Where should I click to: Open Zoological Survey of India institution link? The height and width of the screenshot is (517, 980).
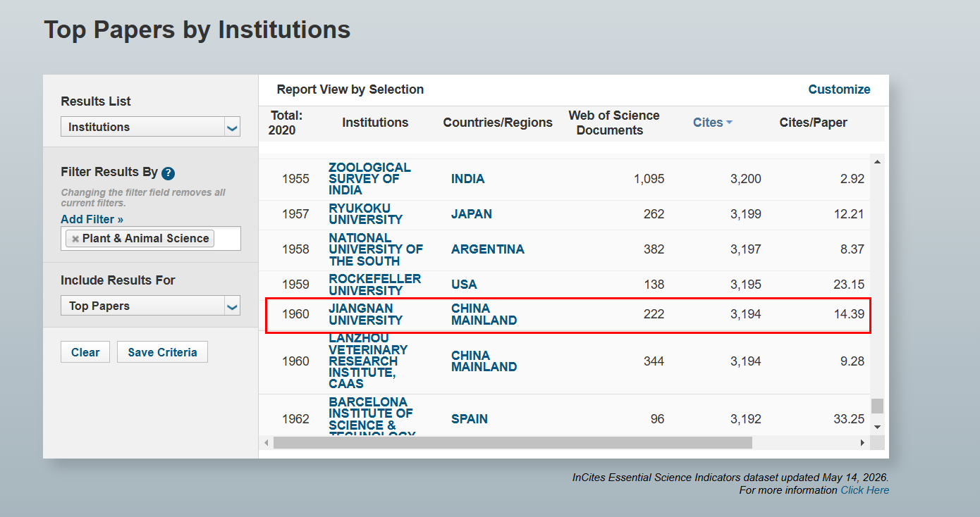(369, 179)
